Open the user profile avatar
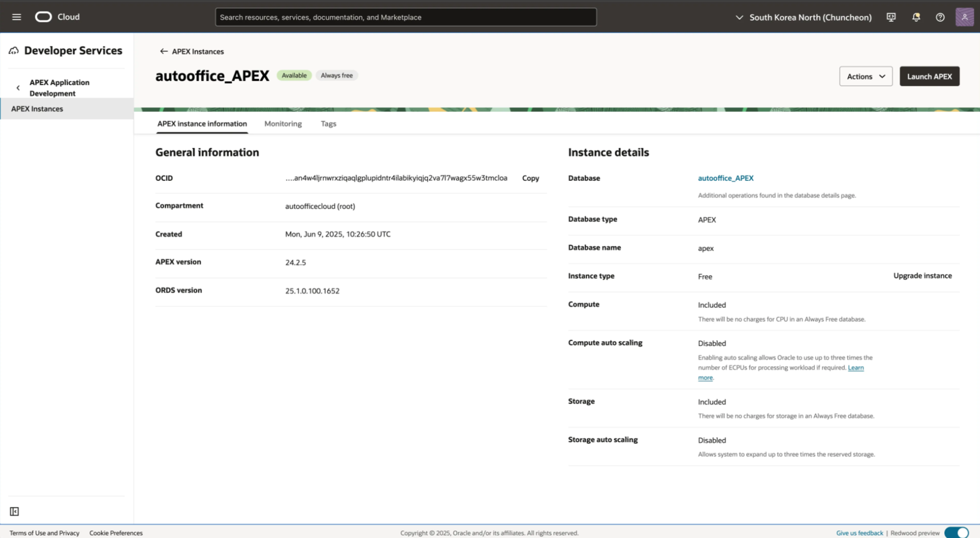 pos(964,17)
